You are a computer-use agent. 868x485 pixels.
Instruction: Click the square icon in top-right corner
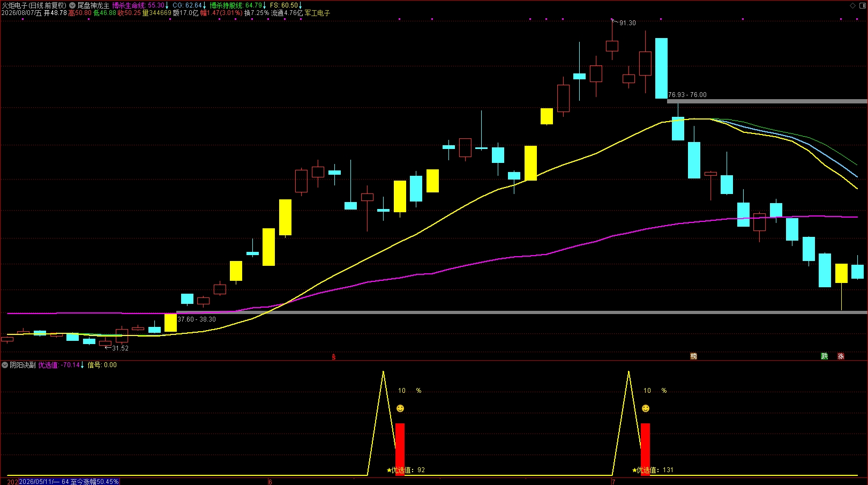click(863, 5)
